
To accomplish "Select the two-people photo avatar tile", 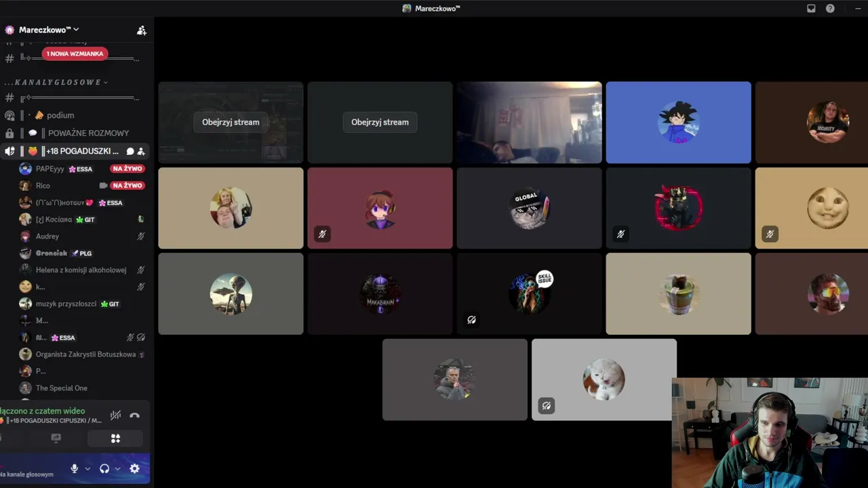I will (231, 208).
